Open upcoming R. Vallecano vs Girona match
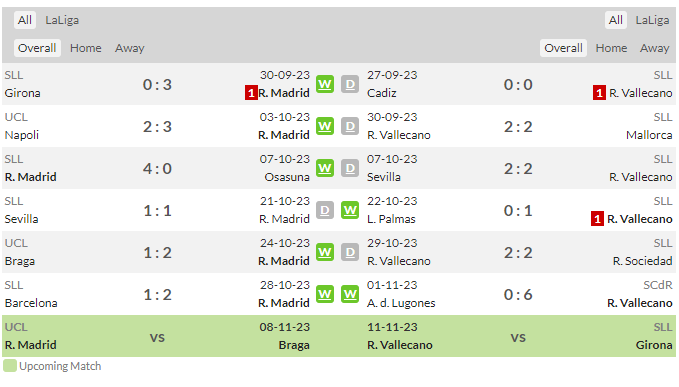Image resolution: width=679 pixels, height=387 pixels. (x=519, y=336)
